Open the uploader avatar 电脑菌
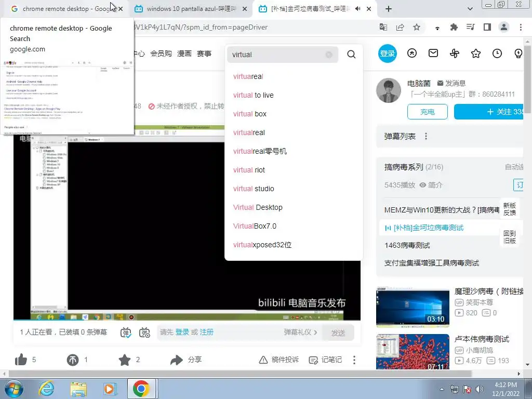The width and height of the screenshot is (532, 399). [x=389, y=90]
